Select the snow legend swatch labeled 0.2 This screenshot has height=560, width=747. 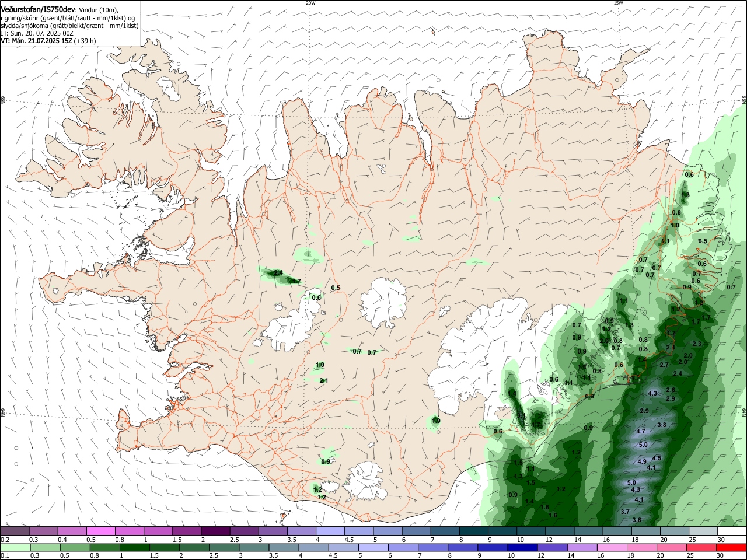click(14, 531)
